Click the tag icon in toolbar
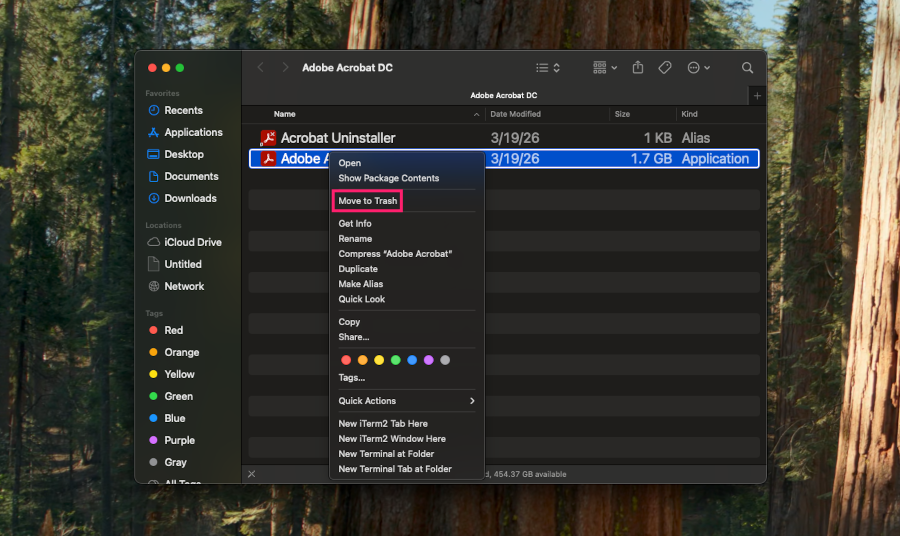This screenshot has height=536, width=900. click(665, 68)
